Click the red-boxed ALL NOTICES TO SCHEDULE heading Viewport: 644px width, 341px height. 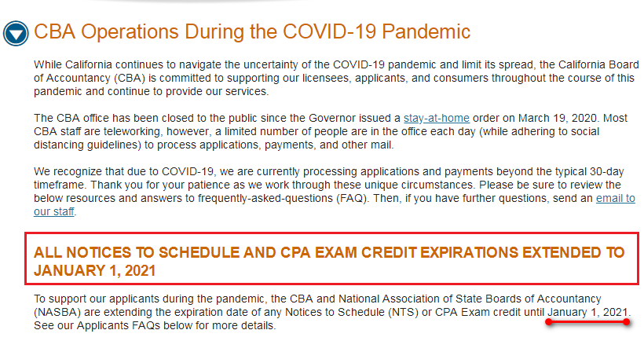(x=329, y=261)
